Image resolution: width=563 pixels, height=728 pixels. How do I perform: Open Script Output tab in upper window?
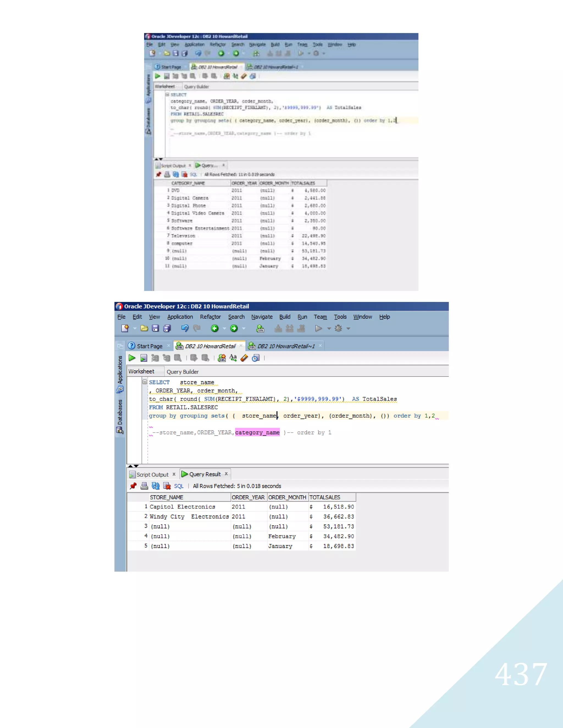pyautogui.click(x=173, y=166)
